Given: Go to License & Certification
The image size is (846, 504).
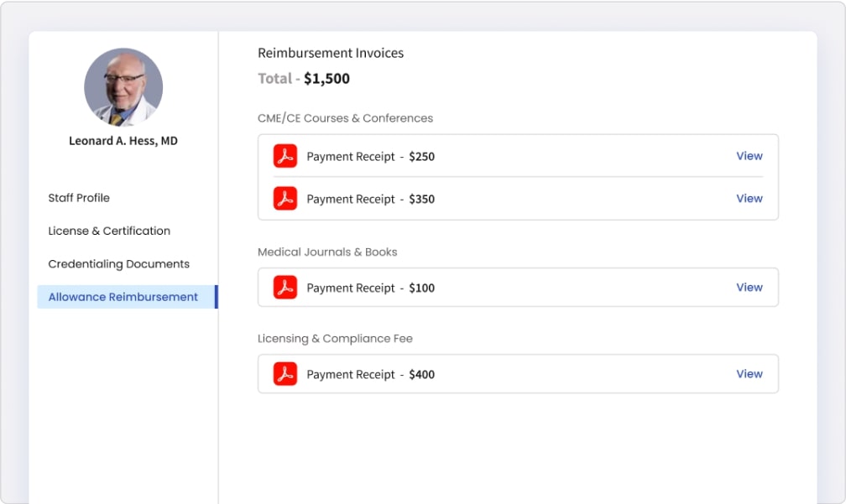Looking at the screenshot, I should coord(109,231).
